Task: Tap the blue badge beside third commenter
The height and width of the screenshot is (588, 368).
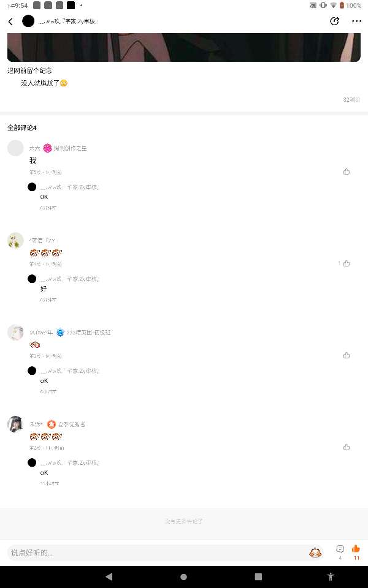Action: (59, 332)
